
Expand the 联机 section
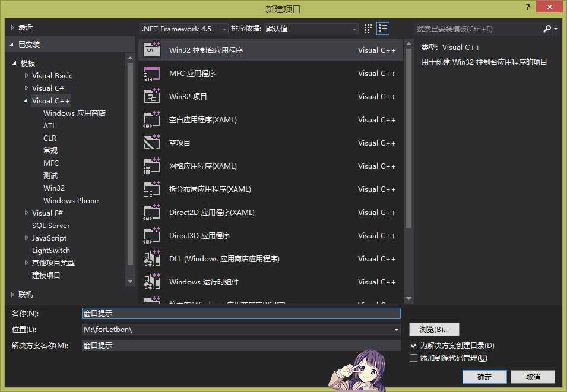(12, 295)
